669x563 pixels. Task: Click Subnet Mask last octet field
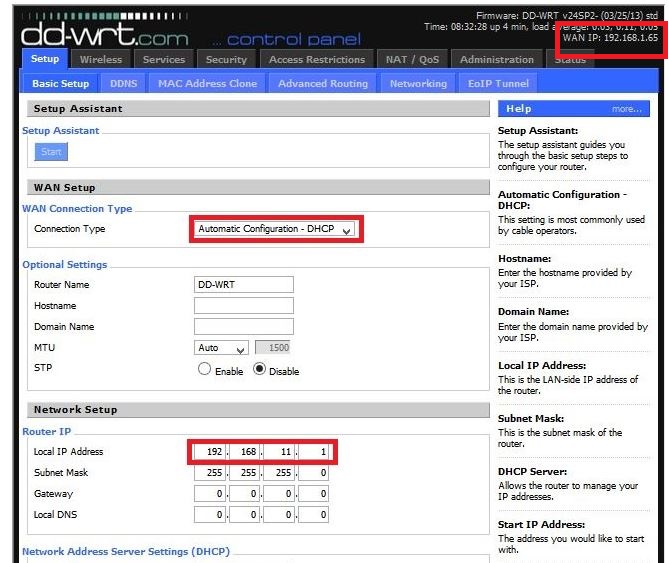point(314,473)
